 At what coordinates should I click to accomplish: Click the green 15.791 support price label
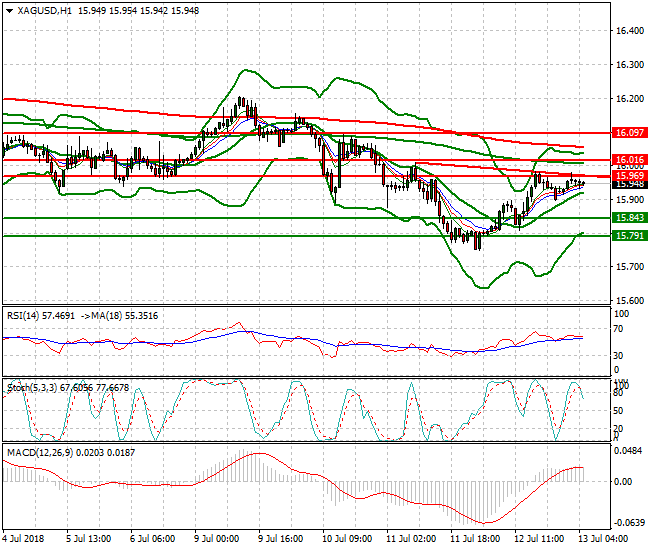click(x=629, y=236)
